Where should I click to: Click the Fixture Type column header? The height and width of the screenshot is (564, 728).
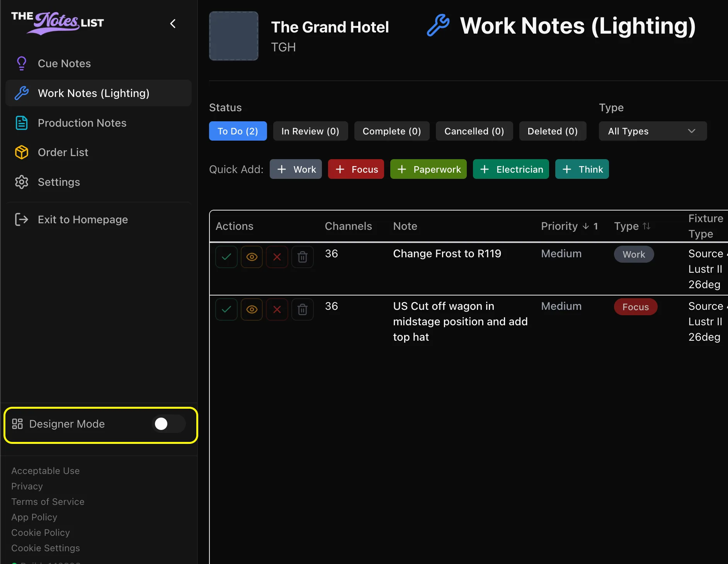pyautogui.click(x=706, y=226)
